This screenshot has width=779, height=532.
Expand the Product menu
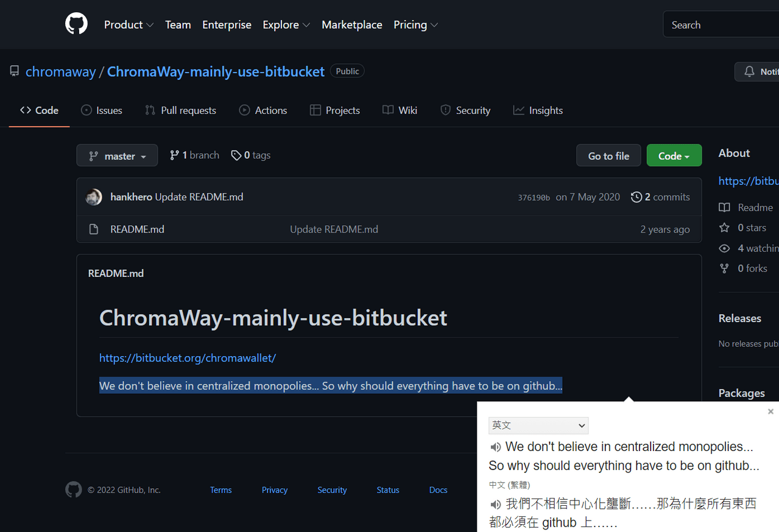click(x=129, y=24)
